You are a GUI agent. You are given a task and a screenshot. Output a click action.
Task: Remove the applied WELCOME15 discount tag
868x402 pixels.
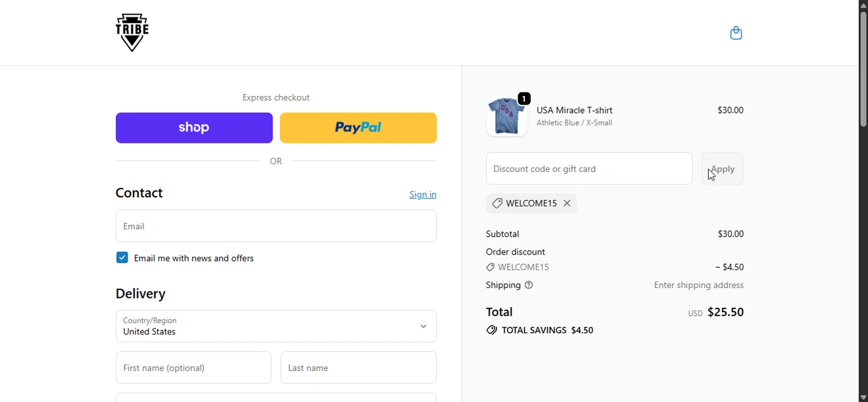click(x=567, y=203)
